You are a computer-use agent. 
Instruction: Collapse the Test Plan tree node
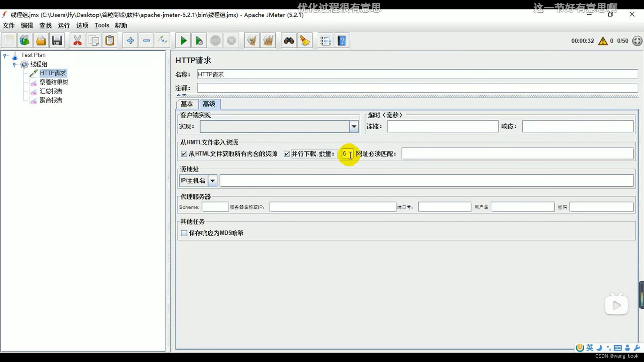5,55
